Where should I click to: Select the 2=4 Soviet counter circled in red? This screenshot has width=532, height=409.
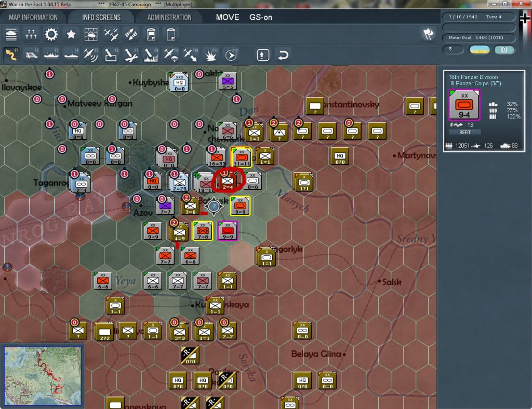[228, 181]
